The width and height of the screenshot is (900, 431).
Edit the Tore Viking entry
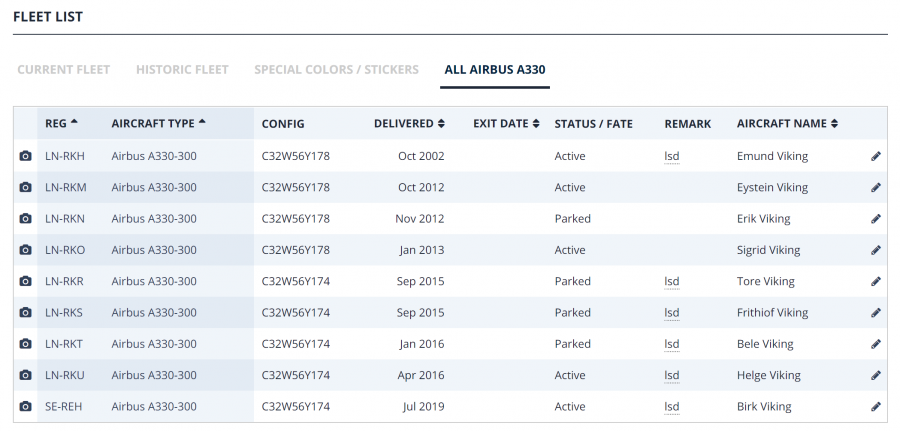(x=876, y=282)
